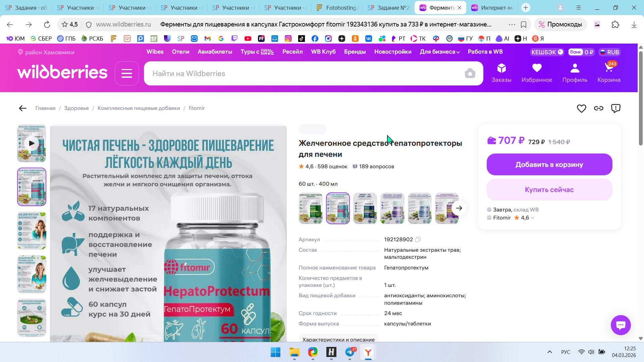
Task: Copy product link with chain icon
Action: pyautogui.click(x=598, y=108)
